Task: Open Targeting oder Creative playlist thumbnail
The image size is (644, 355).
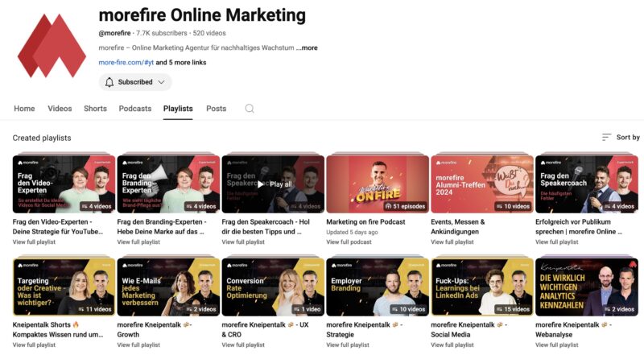Action: [x=64, y=287]
